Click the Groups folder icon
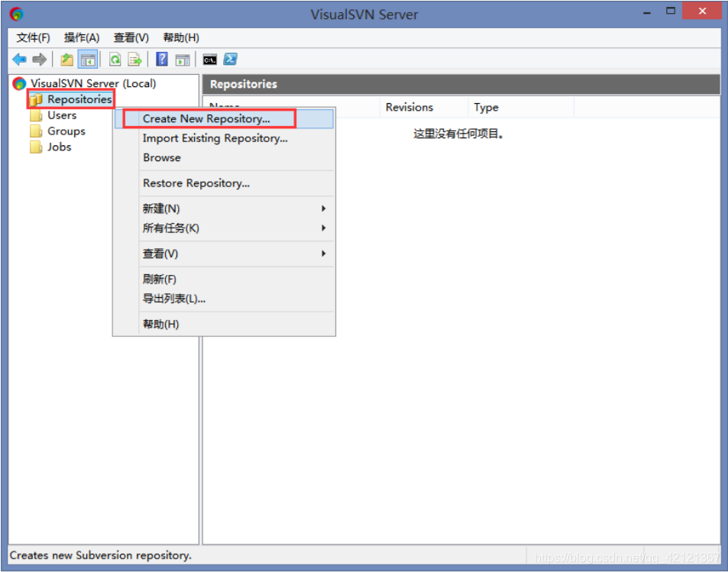728x572 pixels. (36, 131)
